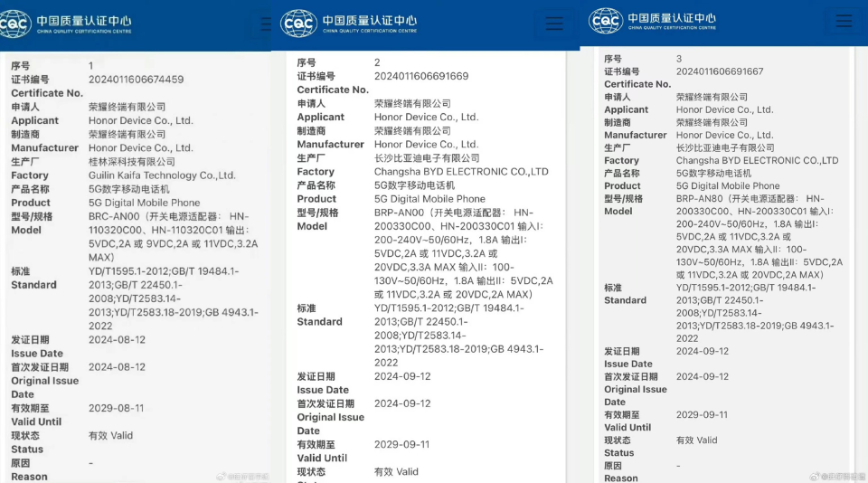Click issue date 2024-08-12 in first certificate
The width and height of the screenshot is (868, 483).
click(x=117, y=339)
